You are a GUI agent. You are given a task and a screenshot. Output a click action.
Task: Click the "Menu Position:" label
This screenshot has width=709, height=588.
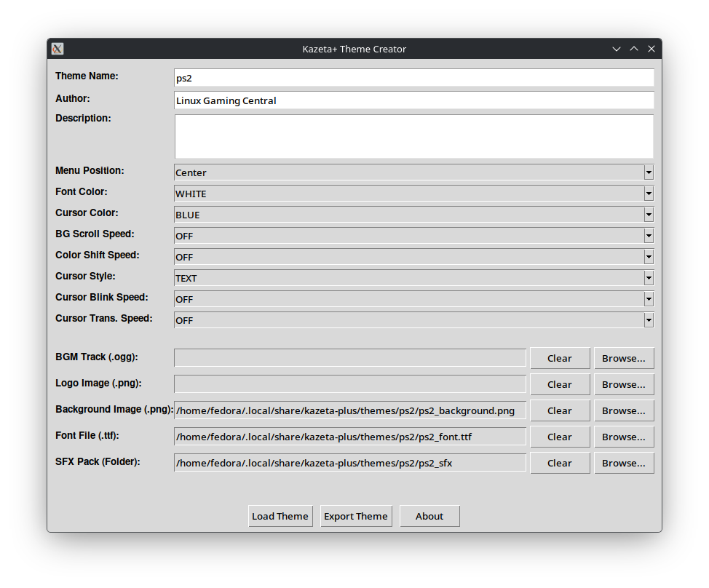(90, 171)
